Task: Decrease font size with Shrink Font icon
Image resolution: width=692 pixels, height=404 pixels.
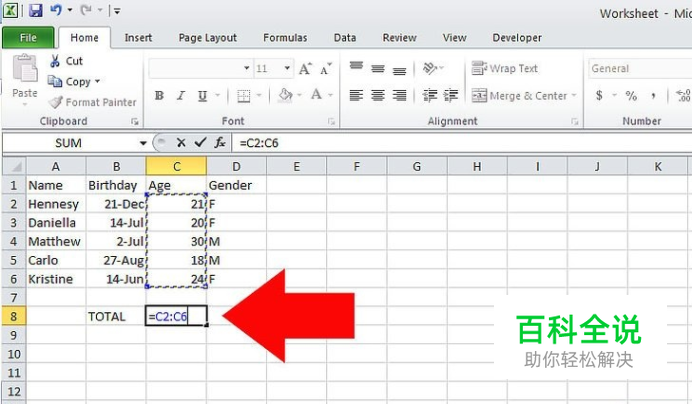Action: point(326,68)
